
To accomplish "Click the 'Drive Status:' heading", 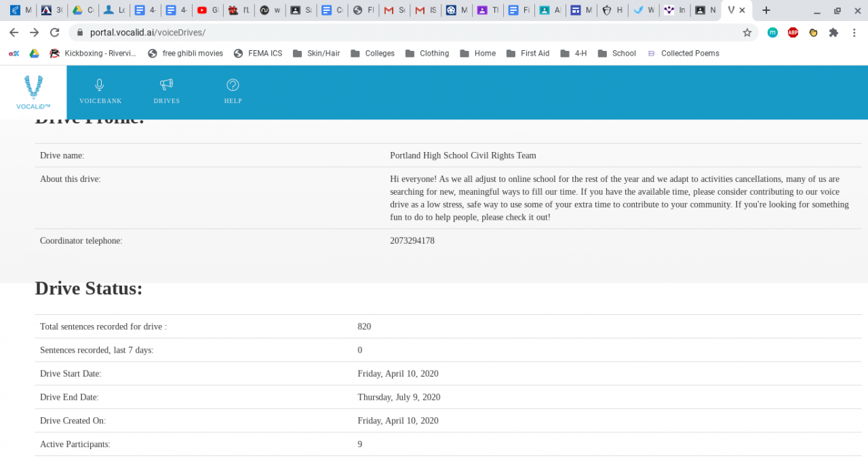I will point(89,288).
